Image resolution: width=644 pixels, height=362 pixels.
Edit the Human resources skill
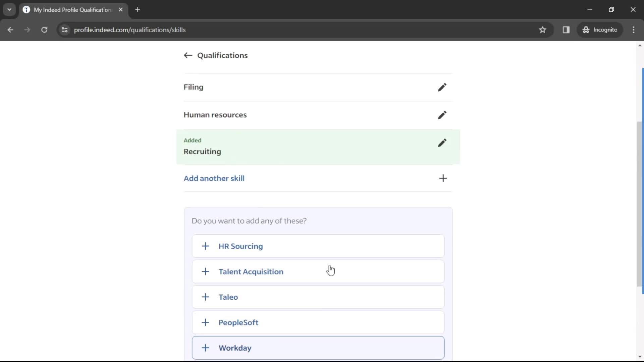tap(442, 115)
